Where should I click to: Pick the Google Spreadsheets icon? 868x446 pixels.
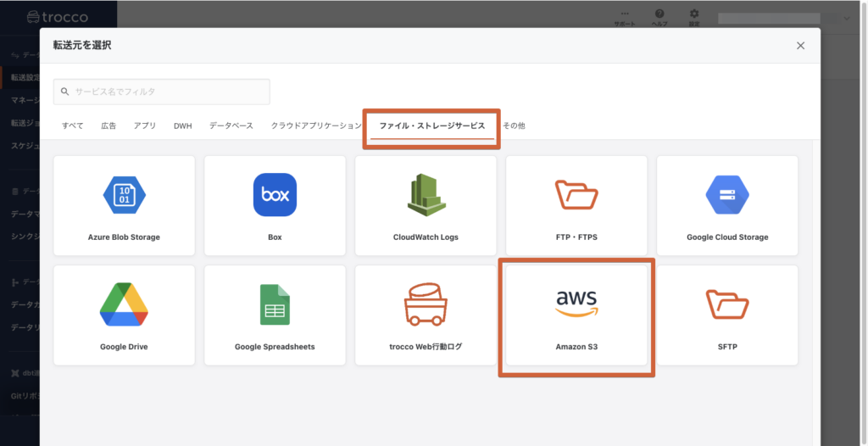pyautogui.click(x=275, y=304)
